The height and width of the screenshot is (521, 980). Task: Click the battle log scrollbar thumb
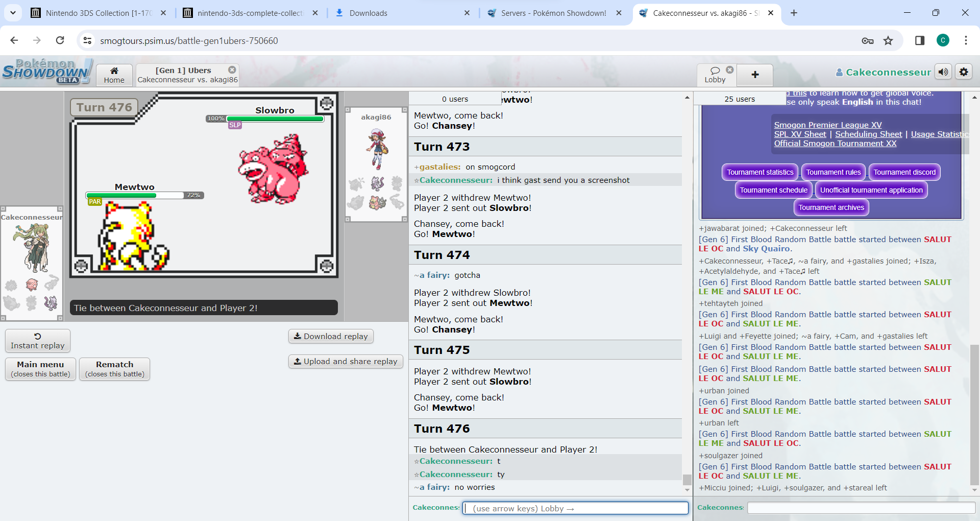pyautogui.click(x=687, y=480)
